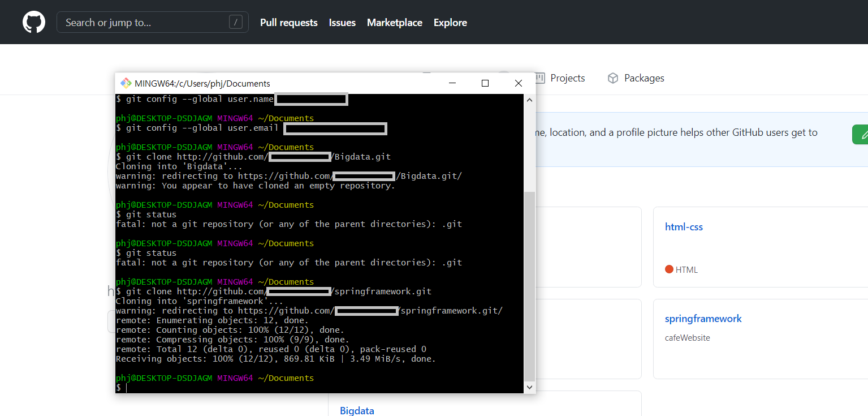Image resolution: width=868 pixels, height=416 pixels.
Task: Minimize the MINGW64 terminal window
Action: pyautogui.click(x=452, y=83)
